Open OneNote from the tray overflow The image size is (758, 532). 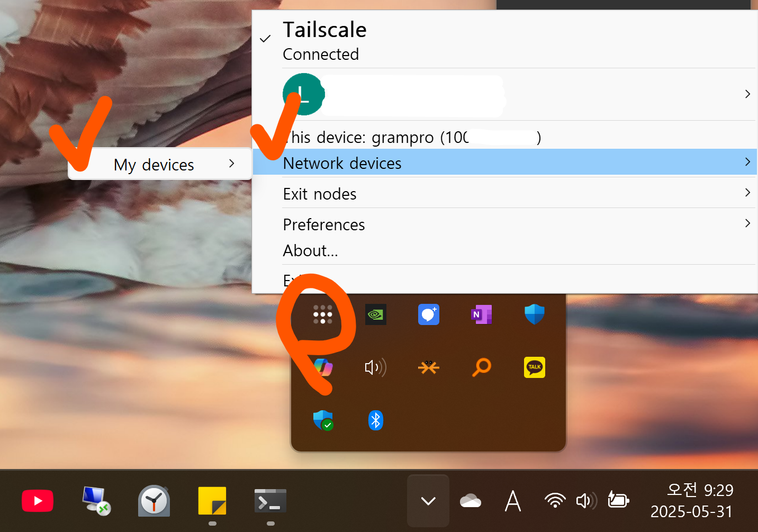pos(481,314)
